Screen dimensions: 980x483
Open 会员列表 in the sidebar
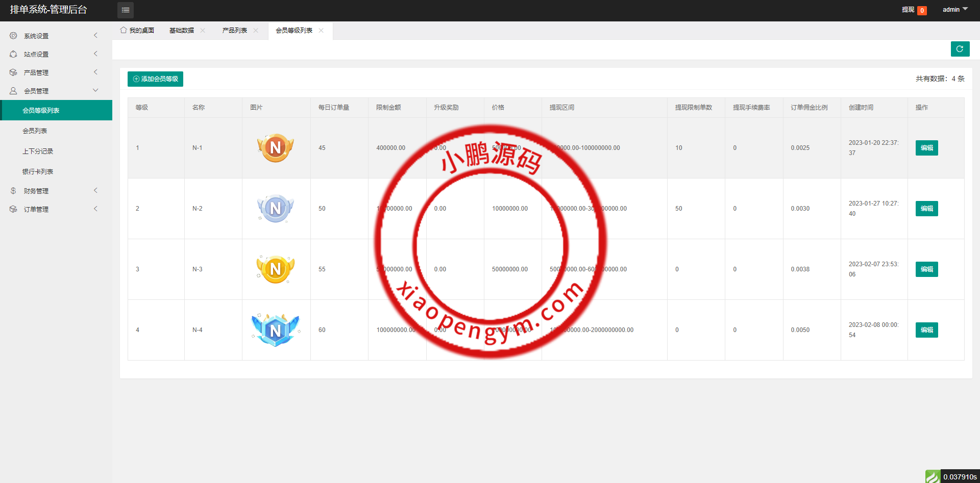point(35,131)
